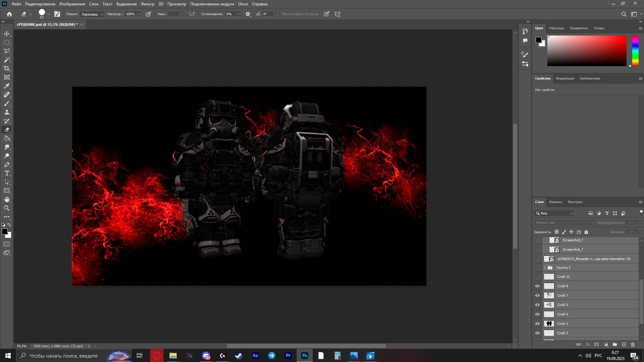Open the Мягкий свет blend mode dropdown

564,223
